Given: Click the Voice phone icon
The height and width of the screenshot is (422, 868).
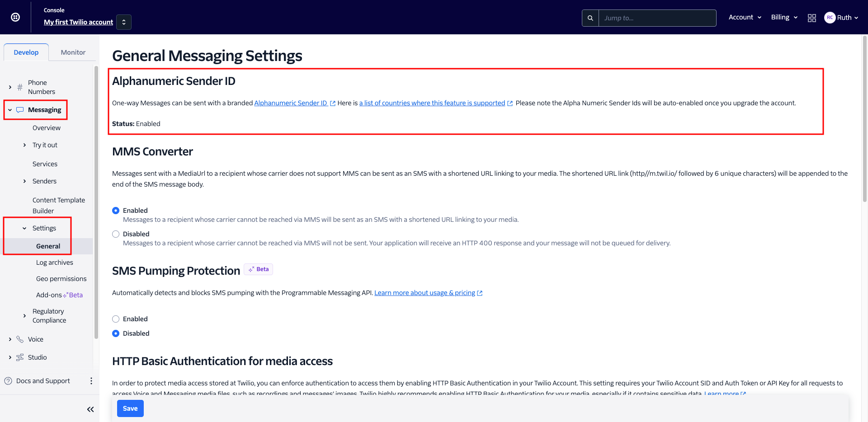Looking at the screenshot, I should coord(20,339).
